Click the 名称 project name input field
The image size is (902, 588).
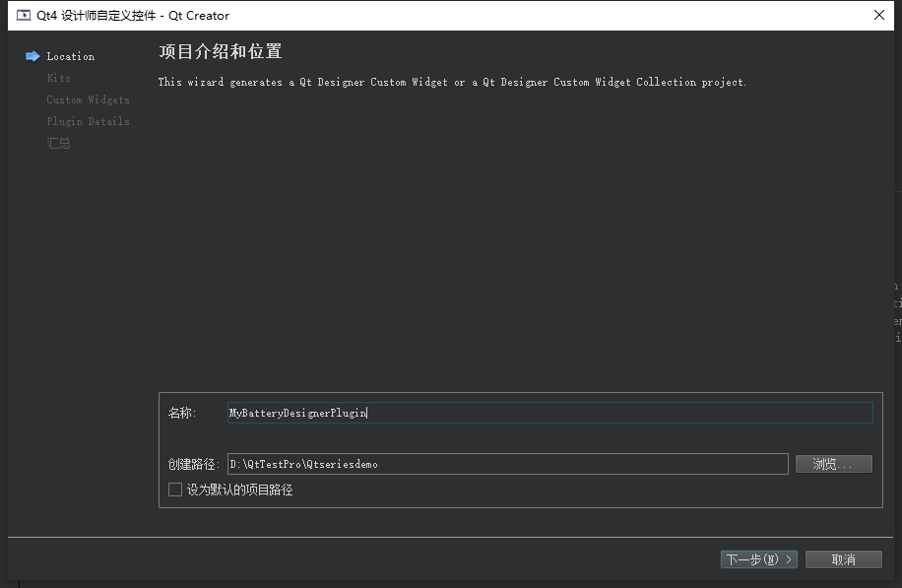[549, 413]
